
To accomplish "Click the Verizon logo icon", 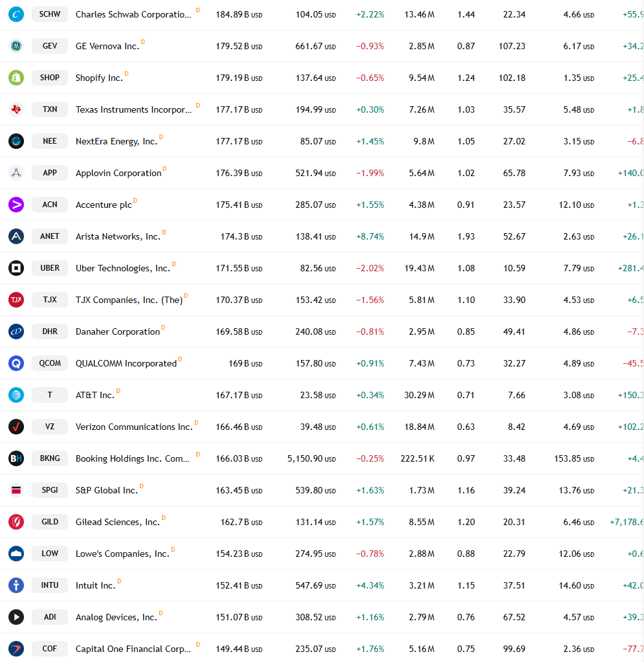I will pos(16,427).
